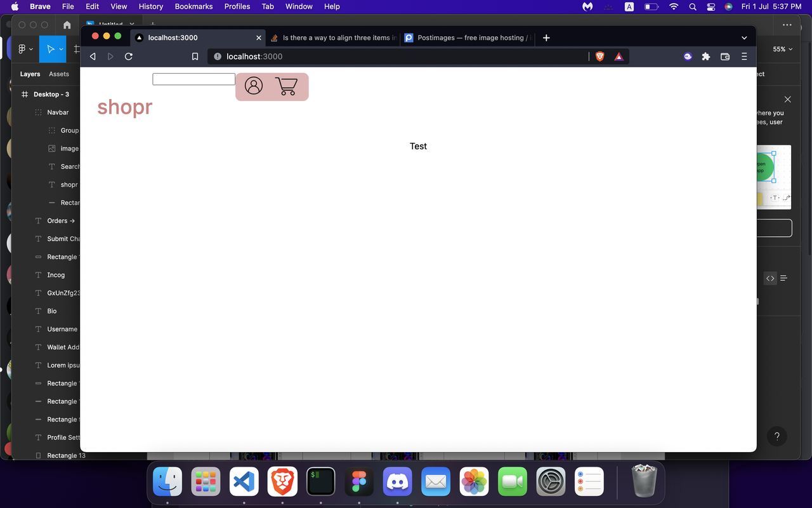Viewport: 812px width, 508px height.
Task: Open Discord from the Dock
Action: [x=398, y=481]
